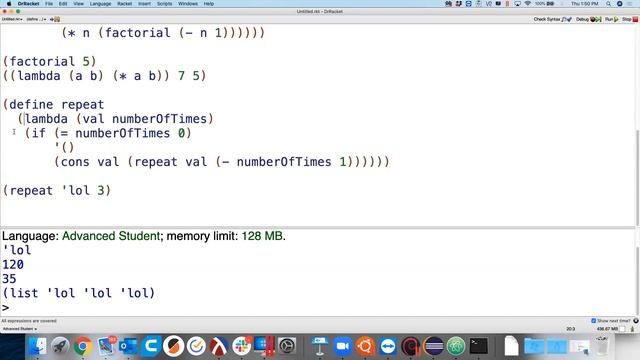Screen dimensions: 640x360
Task: Click the garbage collect memory indicator 436.67 MB
Action: pos(607,329)
